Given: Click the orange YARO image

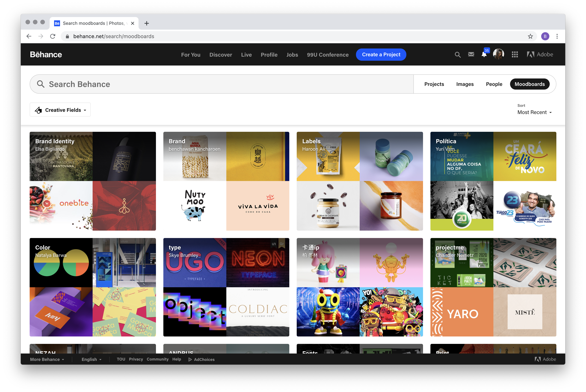Looking at the screenshot, I should pos(462,312).
